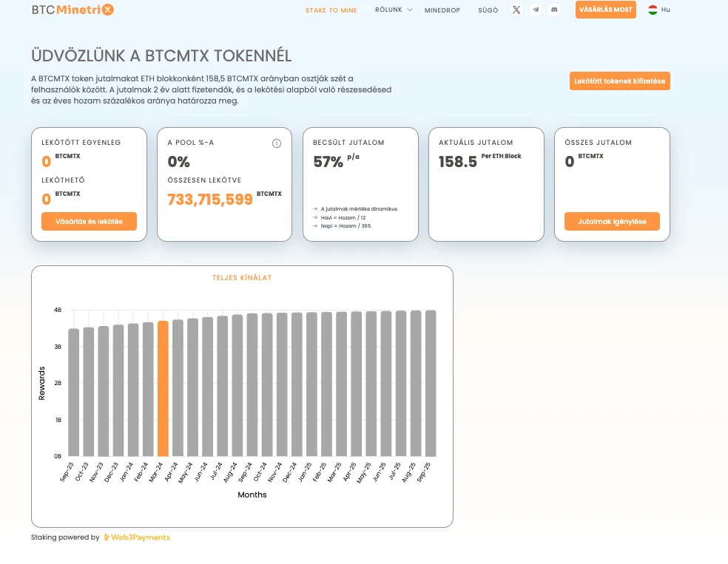This screenshot has height=564, width=728.
Task: Open the Telegram social icon
Action: [536, 10]
